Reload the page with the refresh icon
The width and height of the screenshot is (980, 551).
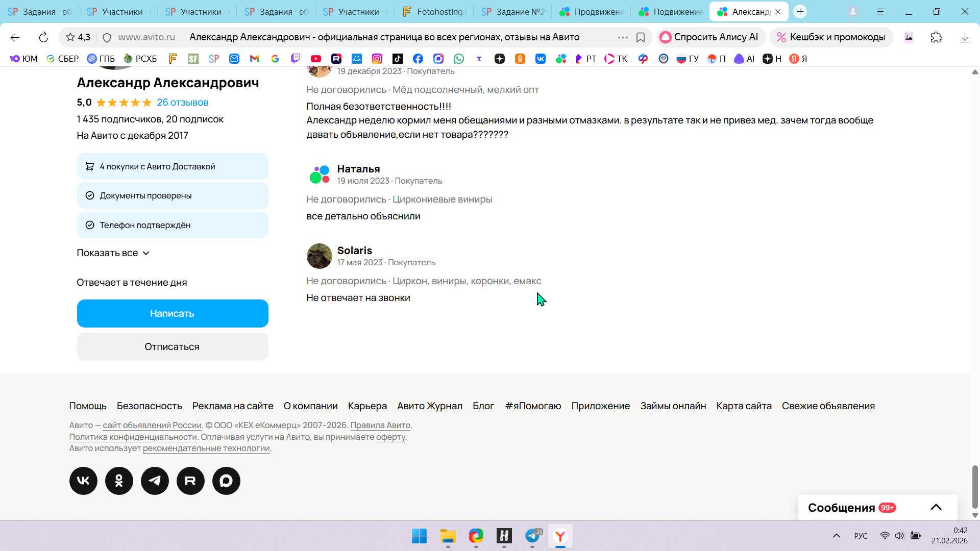pos(43,37)
